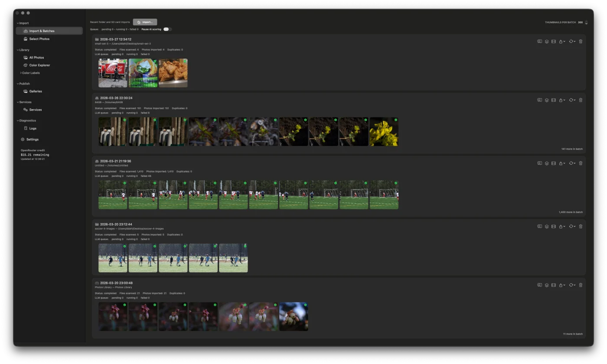The width and height of the screenshot is (607, 364).
Task: Adjust the thumbnails per batch stepper
Action: (x=586, y=23)
